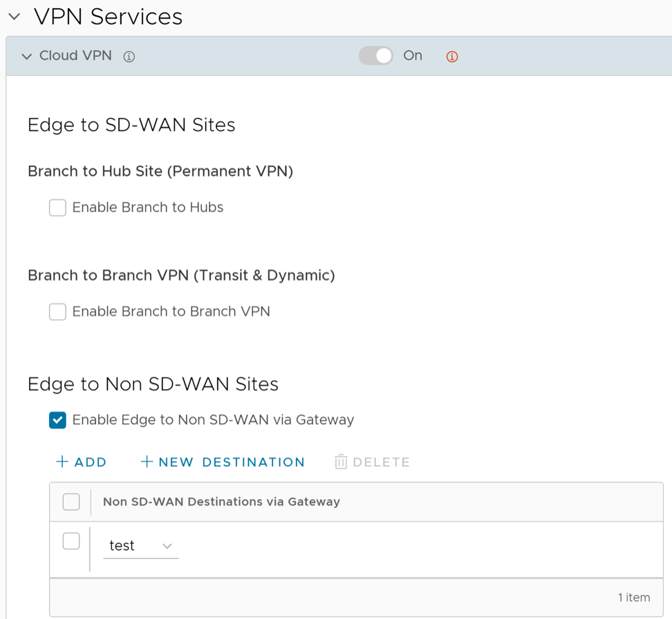The height and width of the screenshot is (619, 672).
Task: Uncheck Enable Edge to Non SD-WAN via Gateway
Action: [x=57, y=419]
